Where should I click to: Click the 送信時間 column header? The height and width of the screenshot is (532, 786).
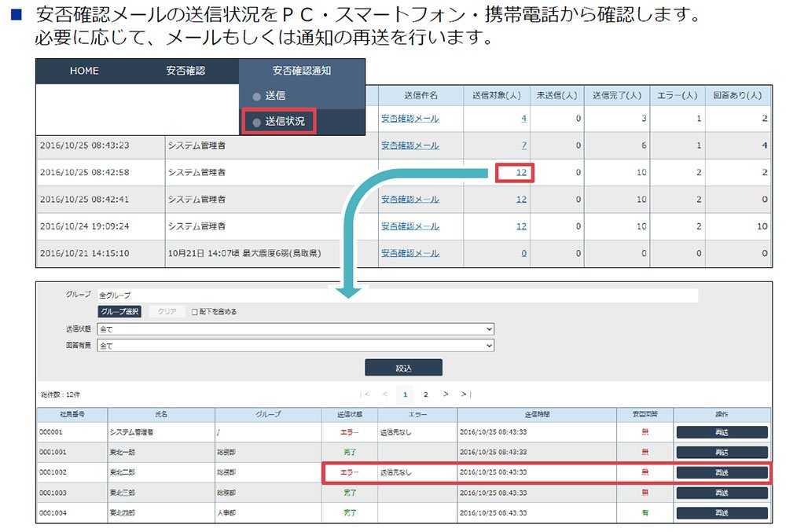537,414
